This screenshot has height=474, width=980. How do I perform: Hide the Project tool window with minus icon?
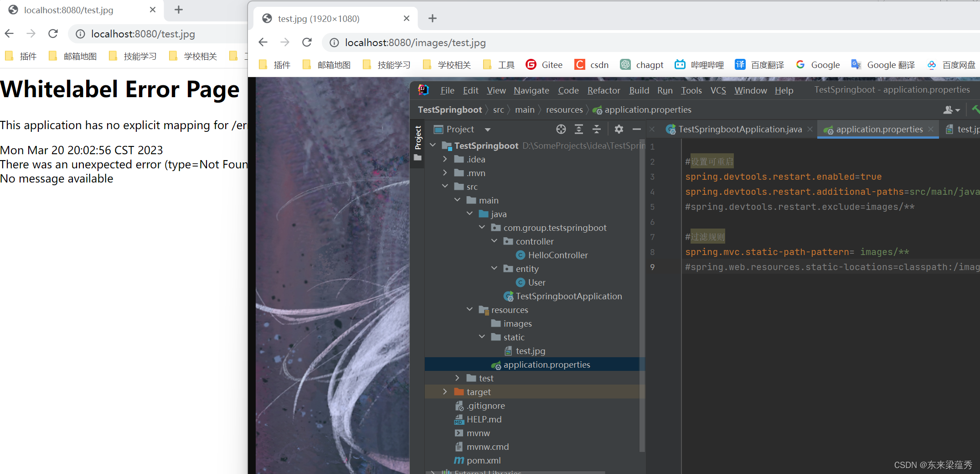(x=637, y=130)
